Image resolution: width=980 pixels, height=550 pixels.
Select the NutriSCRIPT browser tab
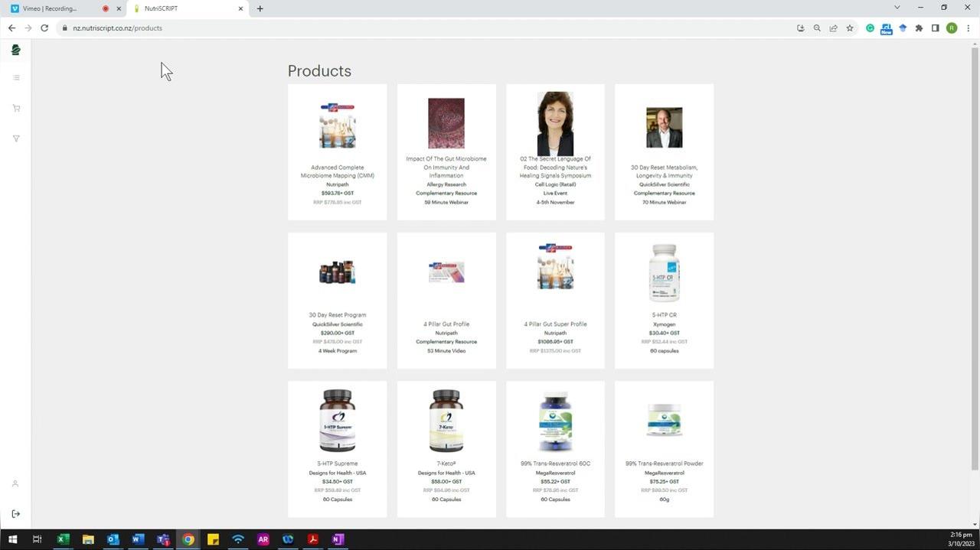tap(187, 8)
